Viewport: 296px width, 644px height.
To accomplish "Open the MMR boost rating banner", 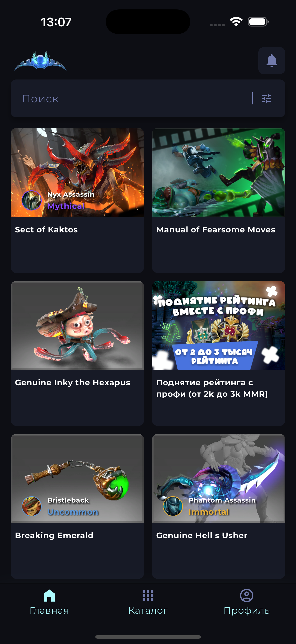I will (x=218, y=325).
